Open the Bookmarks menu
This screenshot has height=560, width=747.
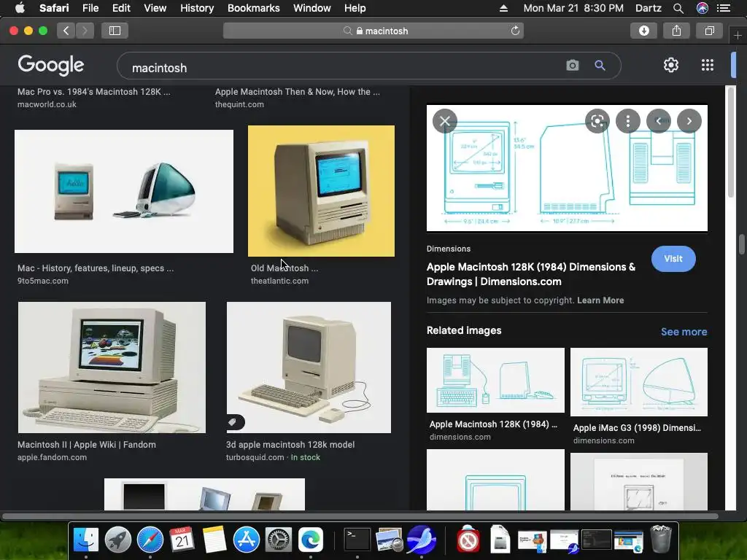[253, 8]
